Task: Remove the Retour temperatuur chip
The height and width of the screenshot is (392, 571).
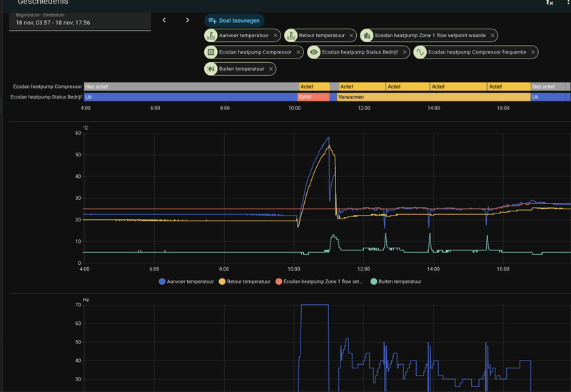Action: tap(351, 35)
